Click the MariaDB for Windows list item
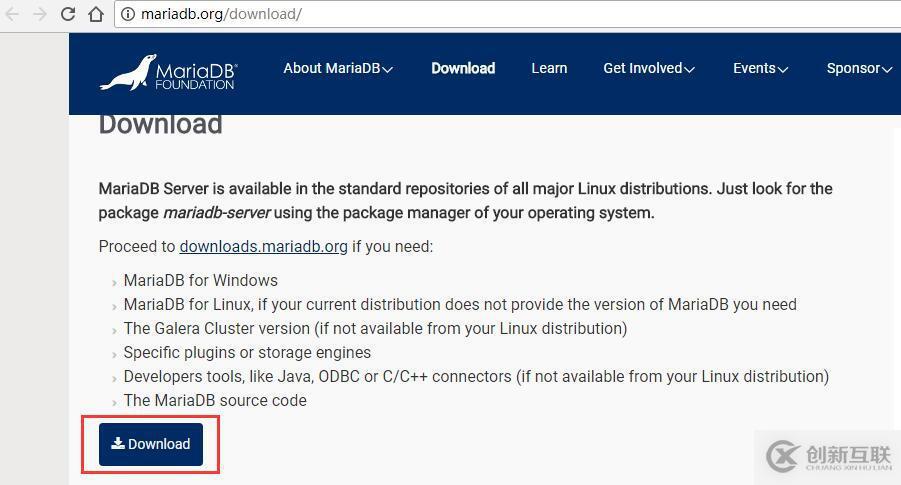Screen dimensions: 901x485 click(x=200, y=280)
